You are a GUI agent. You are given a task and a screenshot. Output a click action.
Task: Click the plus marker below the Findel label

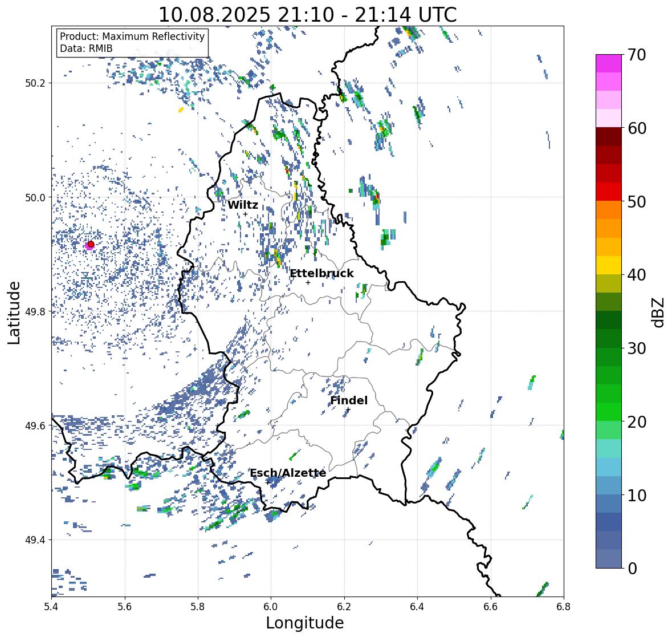[348, 410]
